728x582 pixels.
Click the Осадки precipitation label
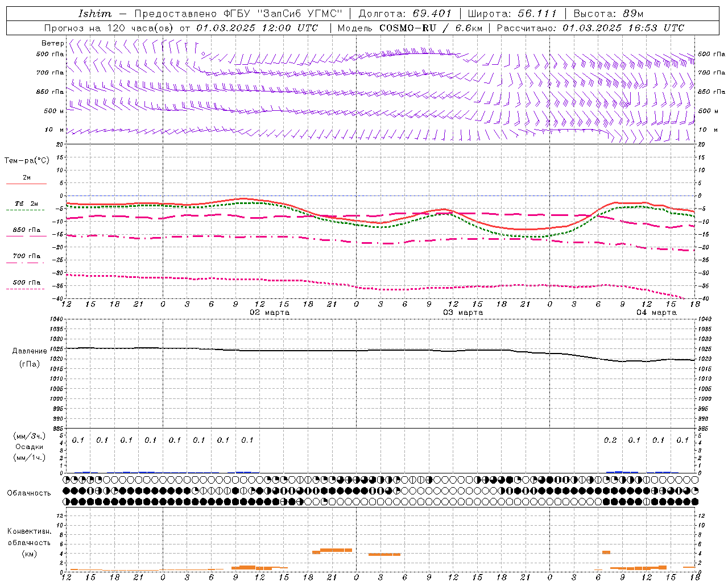click(x=30, y=447)
